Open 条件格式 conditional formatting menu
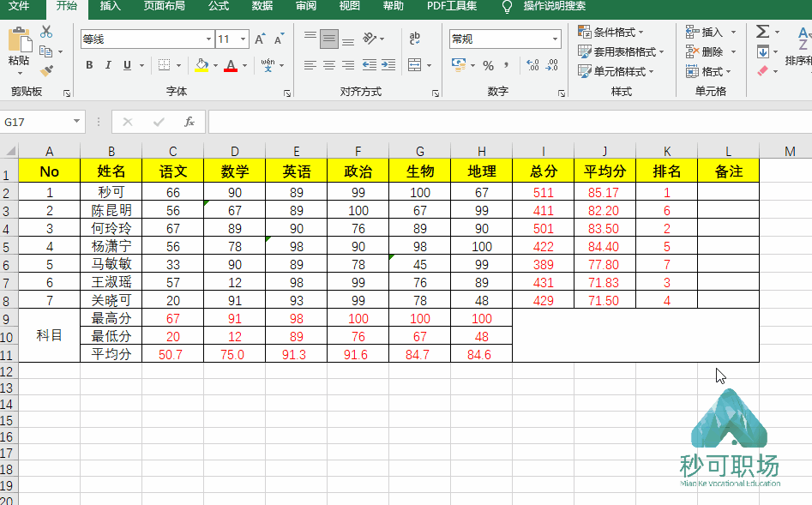Viewport: 812px width, 505px height. 611,32
